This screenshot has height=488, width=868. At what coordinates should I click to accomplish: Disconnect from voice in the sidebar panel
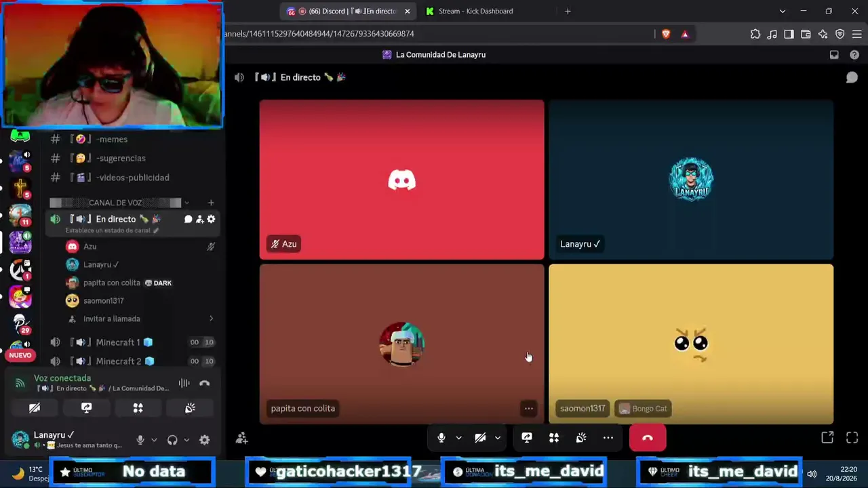[204, 384]
